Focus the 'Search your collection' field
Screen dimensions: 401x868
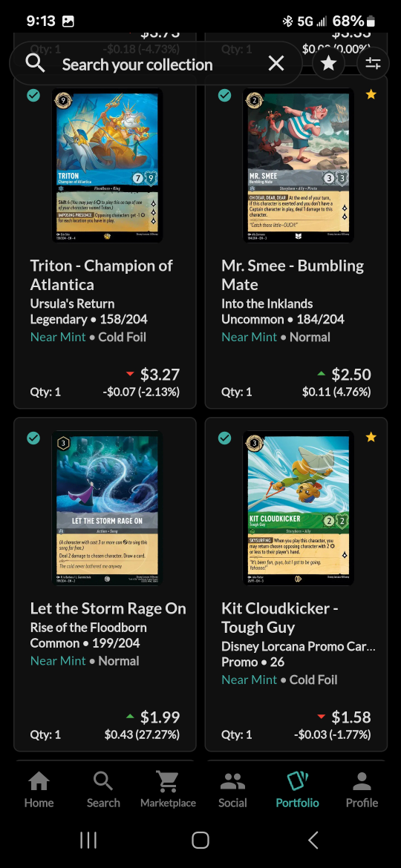pyautogui.click(x=137, y=65)
